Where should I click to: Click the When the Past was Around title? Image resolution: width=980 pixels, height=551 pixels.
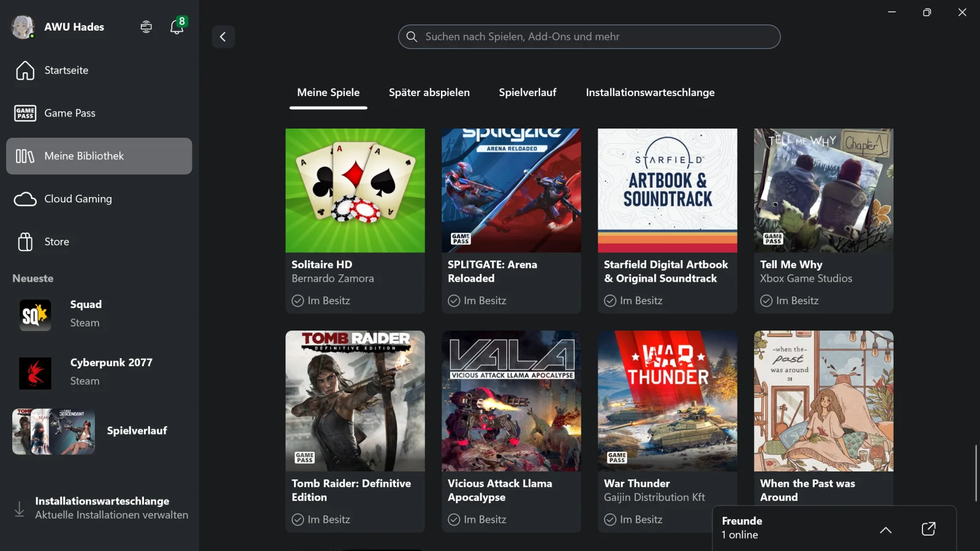tap(808, 490)
